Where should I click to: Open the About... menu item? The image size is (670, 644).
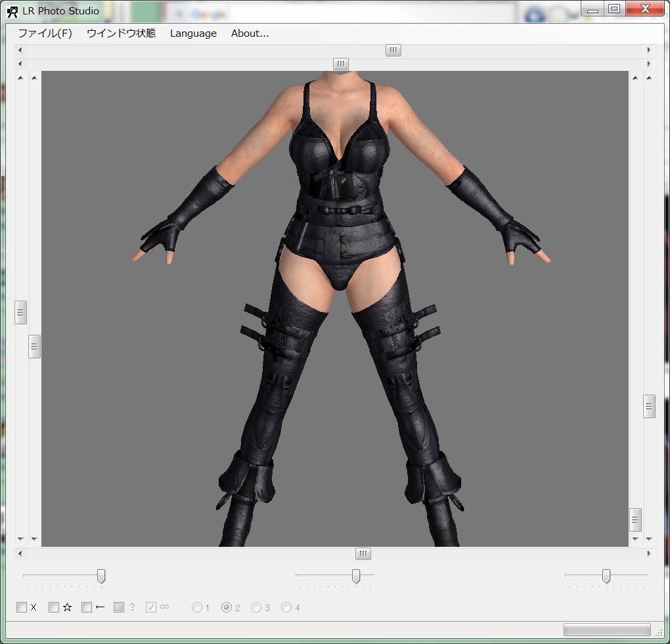coord(250,33)
